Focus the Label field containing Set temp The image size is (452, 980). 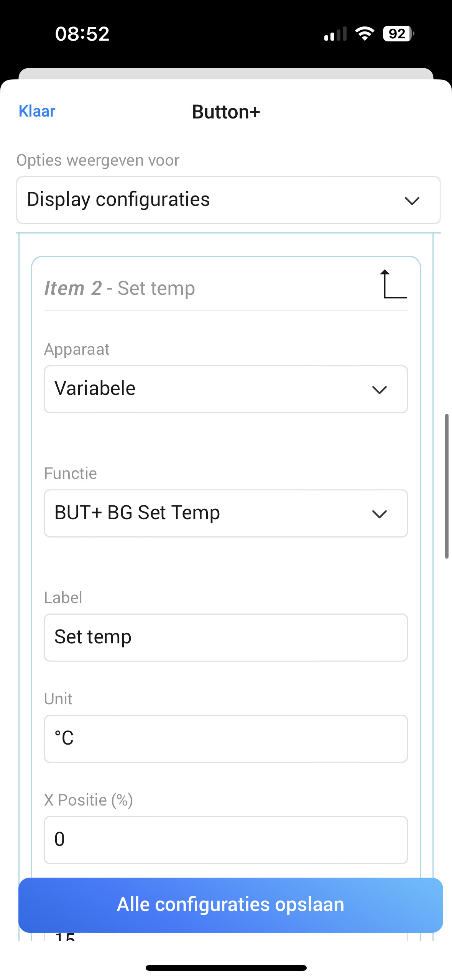(226, 638)
